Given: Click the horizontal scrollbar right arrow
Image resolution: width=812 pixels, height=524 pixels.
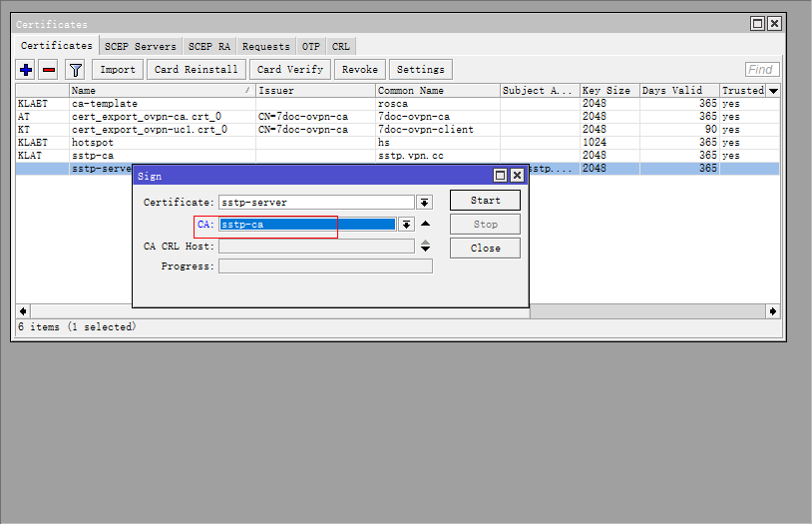Looking at the screenshot, I should pos(772,311).
